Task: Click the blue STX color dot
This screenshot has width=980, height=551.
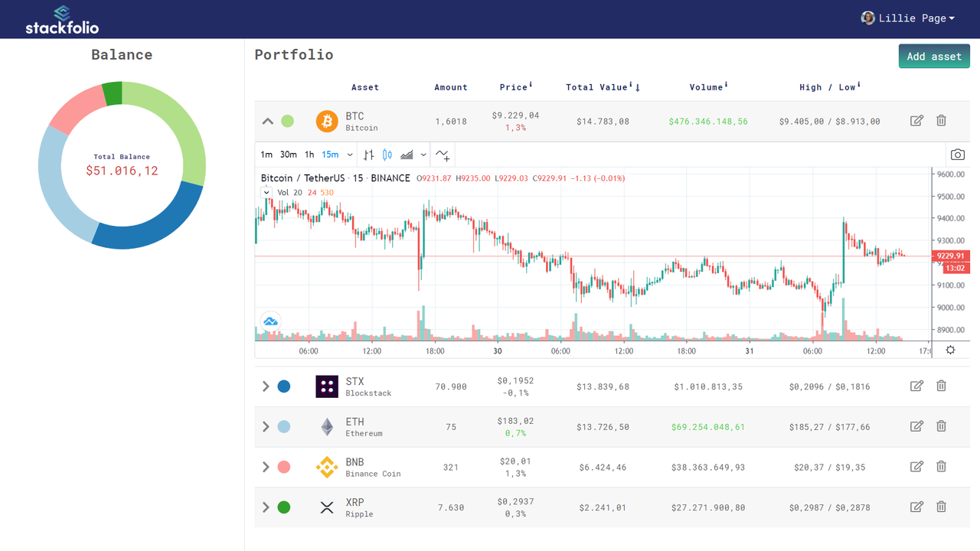Action: pyautogui.click(x=284, y=386)
